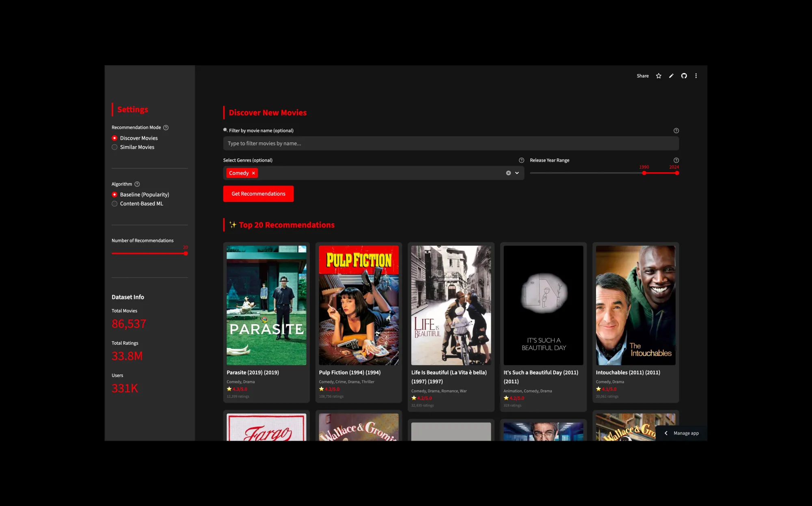Click The Intouchables movie poster

pyautogui.click(x=636, y=305)
